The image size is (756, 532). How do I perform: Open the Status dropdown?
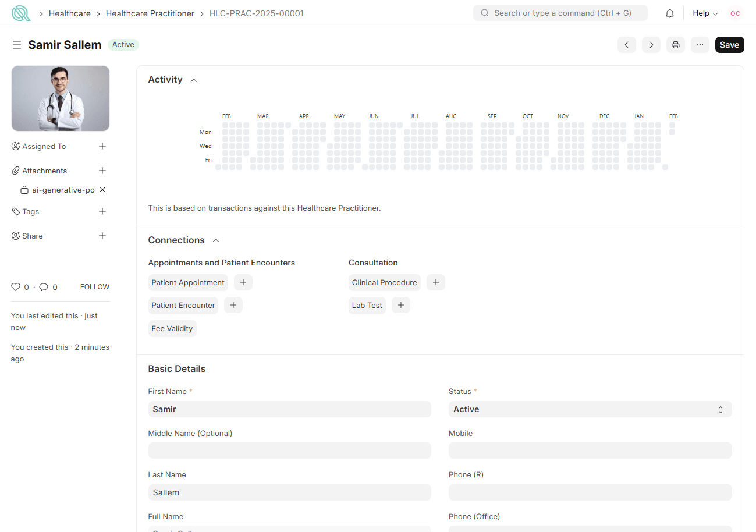click(590, 409)
